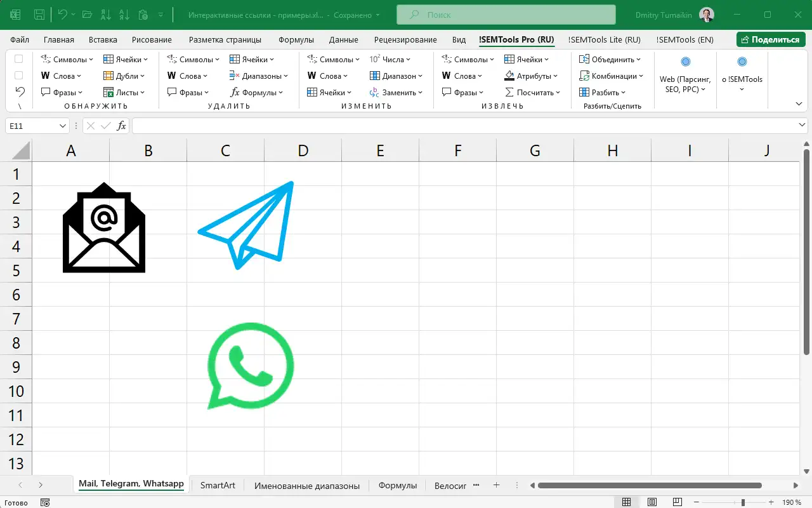
Task: Open Формулы in the УДАЛИТЬ group
Action: pos(257,92)
